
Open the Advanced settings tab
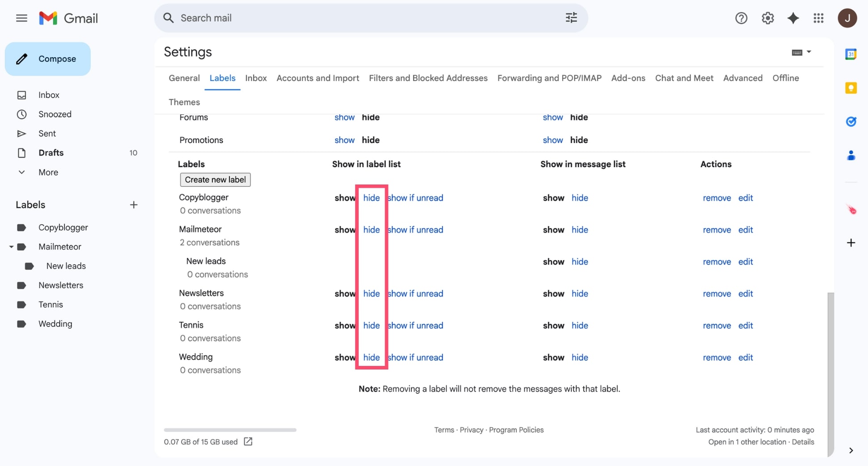[743, 78]
